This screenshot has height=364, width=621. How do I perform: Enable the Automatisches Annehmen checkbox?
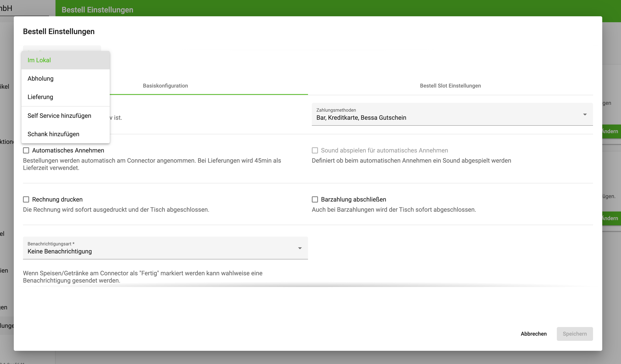26,150
